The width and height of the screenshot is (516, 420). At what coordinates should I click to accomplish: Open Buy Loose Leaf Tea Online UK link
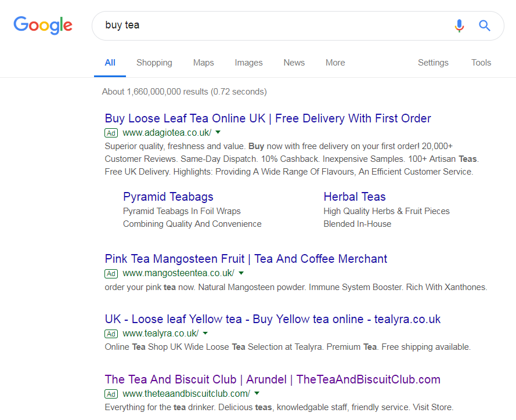pos(268,118)
